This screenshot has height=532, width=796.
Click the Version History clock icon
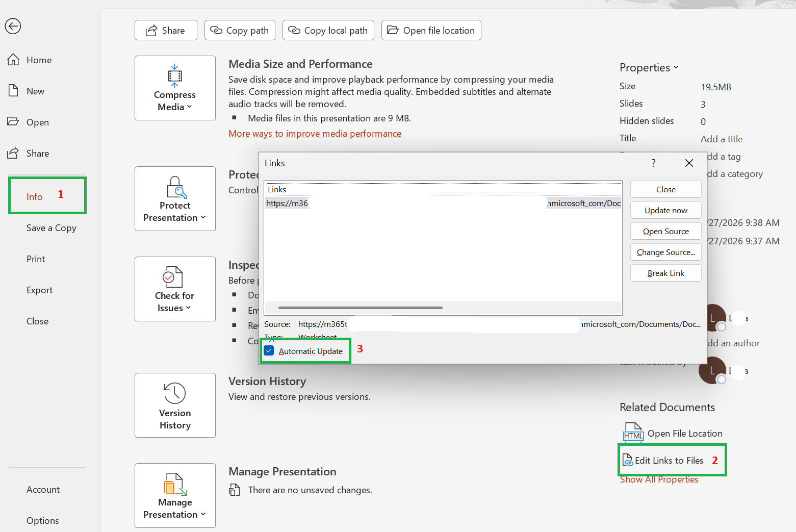[175, 393]
